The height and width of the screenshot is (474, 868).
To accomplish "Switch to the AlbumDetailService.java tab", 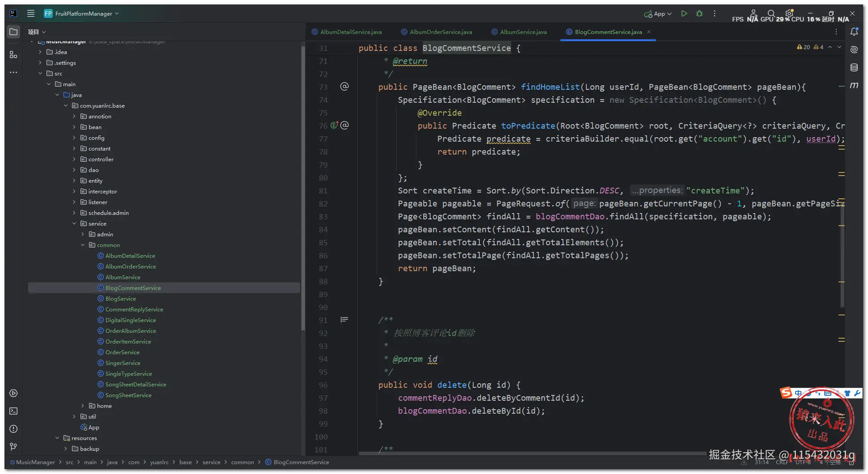I will [347, 32].
